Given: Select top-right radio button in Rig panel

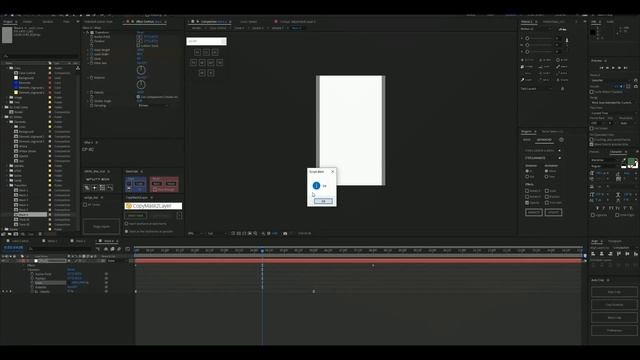Looking at the screenshot, I should (x=547, y=171).
